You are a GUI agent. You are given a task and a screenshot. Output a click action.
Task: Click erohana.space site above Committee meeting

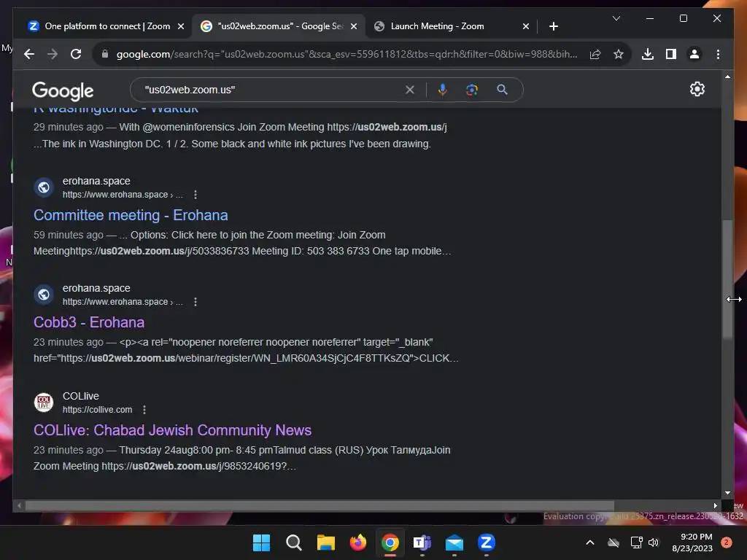point(96,181)
